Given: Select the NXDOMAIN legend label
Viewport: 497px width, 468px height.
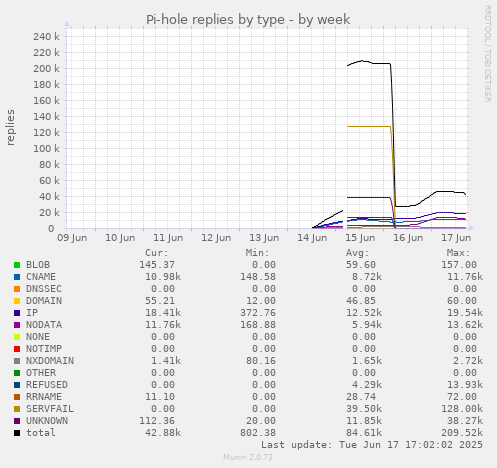Looking at the screenshot, I should [x=50, y=361].
